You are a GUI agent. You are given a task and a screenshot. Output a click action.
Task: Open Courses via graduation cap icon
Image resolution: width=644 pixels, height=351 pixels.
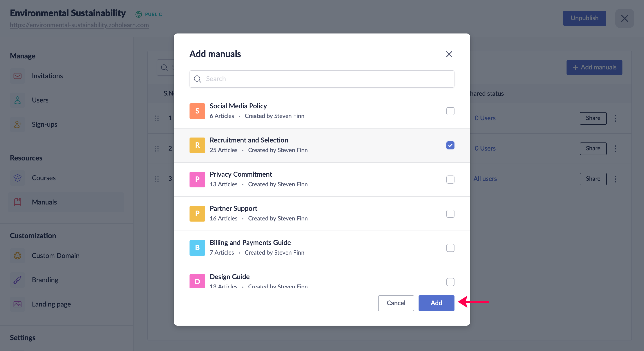(x=18, y=178)
